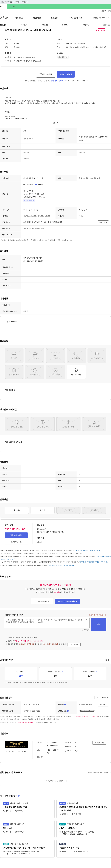
Task: Click the 관심정보 등록 heart button
Action: (46, 74)
